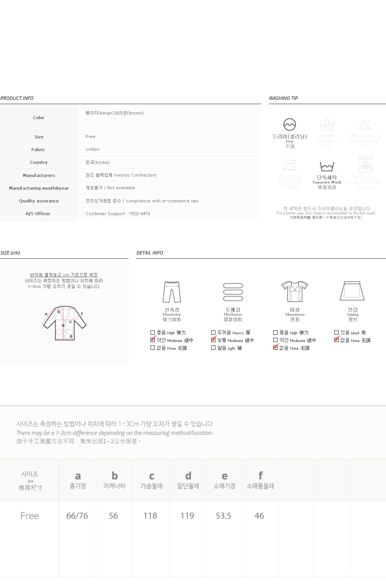Click the Free size row label
Viewport: 386px width, 588px height.
[x=30, y=516]
